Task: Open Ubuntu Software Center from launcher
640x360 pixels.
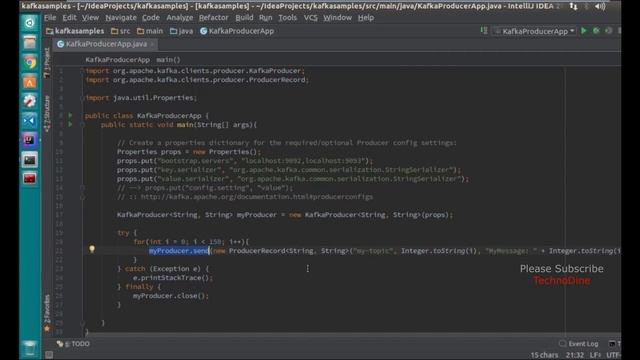Action: click(29, 82)
